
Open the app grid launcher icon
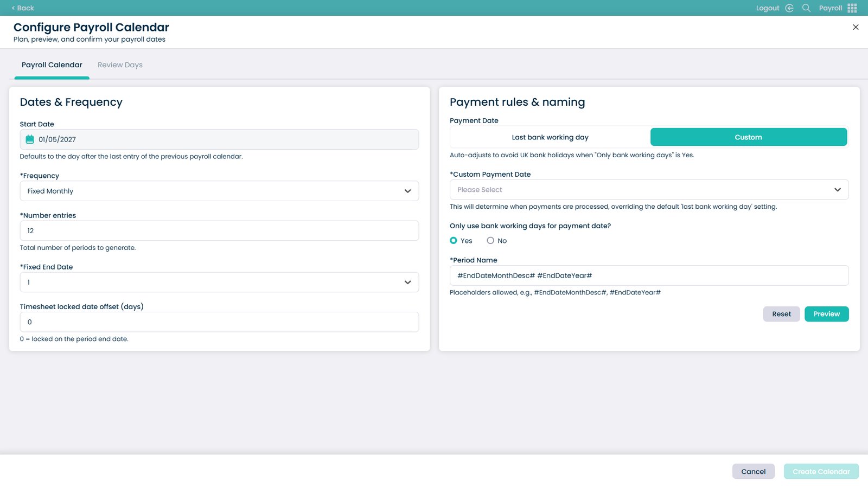point(852,8)
